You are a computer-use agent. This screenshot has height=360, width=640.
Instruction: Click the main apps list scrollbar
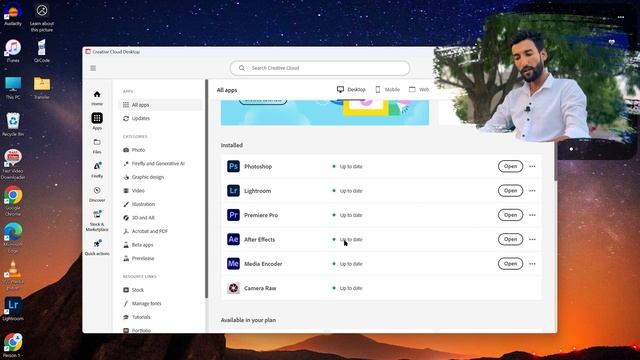pos(555,161)
